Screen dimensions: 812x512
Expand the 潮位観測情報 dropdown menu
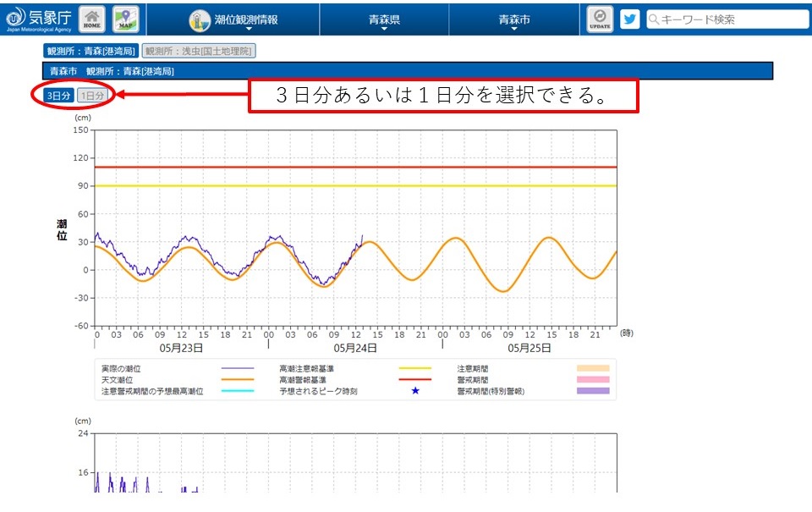point(246,20)
